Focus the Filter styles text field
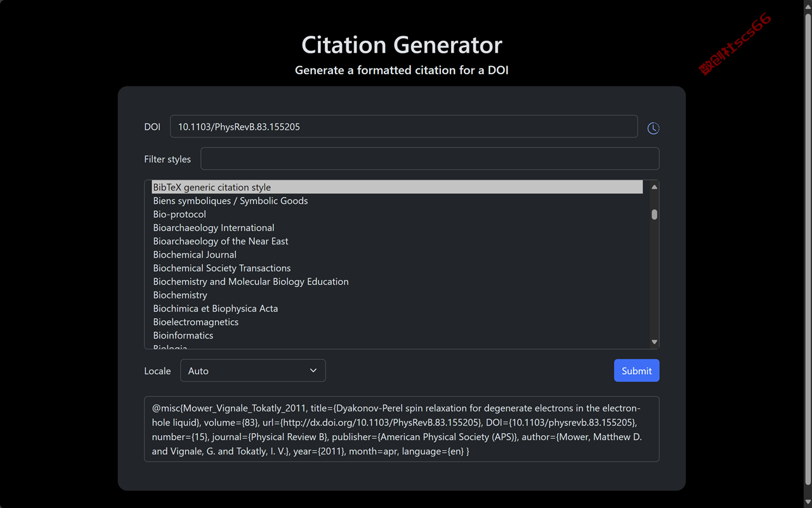812x508 pixels. tap(429, 159)
